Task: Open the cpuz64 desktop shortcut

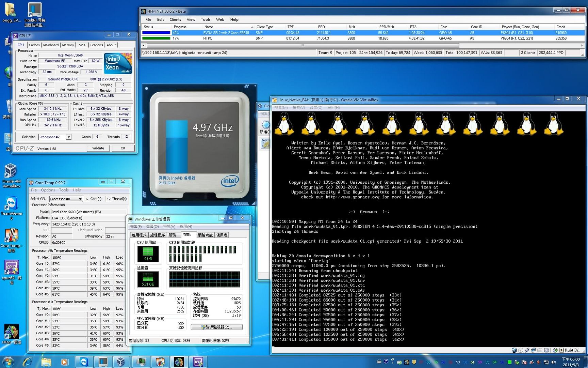Action: point(11,273)
